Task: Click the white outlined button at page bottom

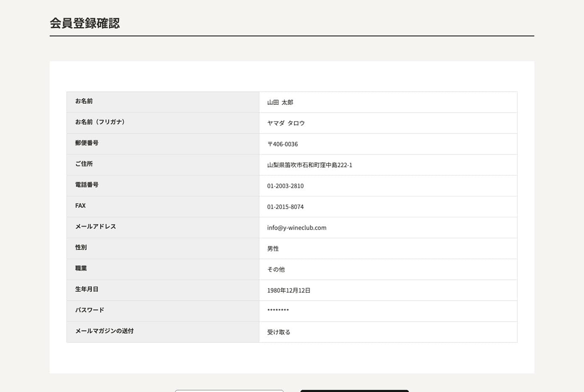Action: [229, 391]
